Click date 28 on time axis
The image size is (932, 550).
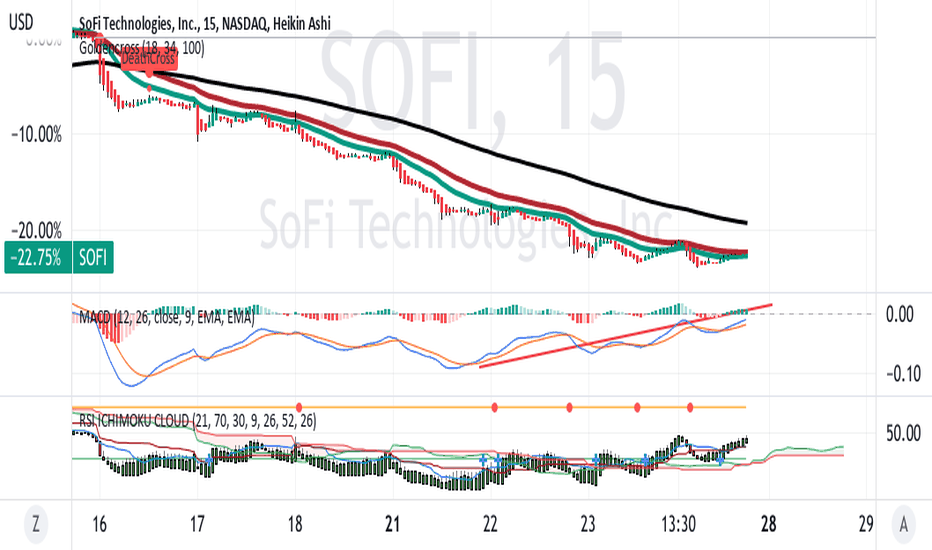pos(769,524)
